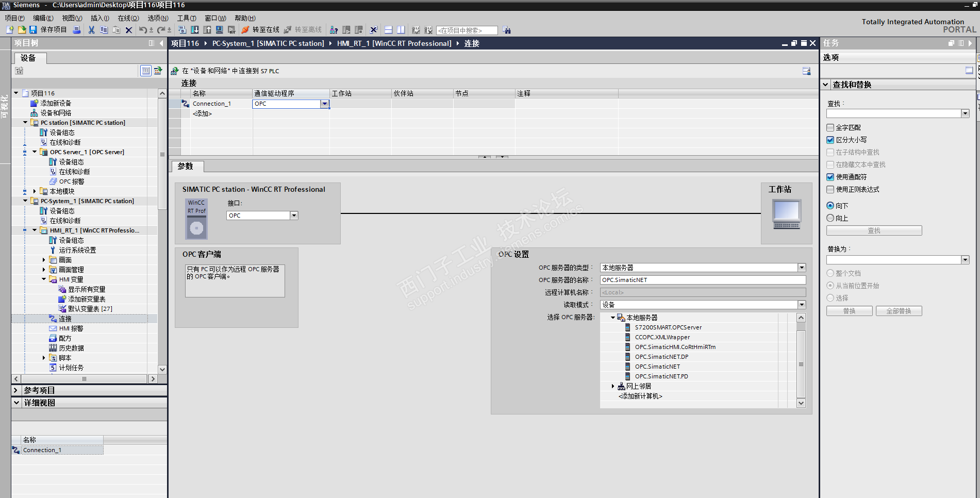Select the 向上 radio button
The width and height of the screenshot is (980, 498).
tap(830, 218)
